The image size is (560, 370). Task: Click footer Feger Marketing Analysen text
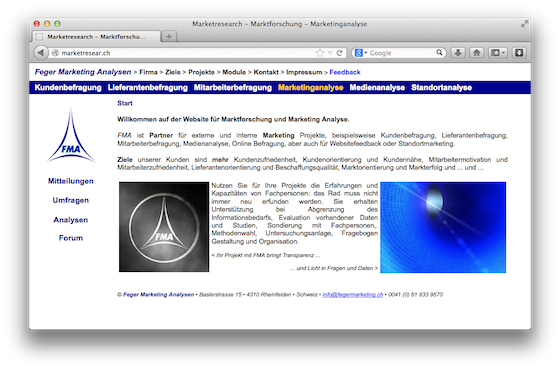click(158, 295)
